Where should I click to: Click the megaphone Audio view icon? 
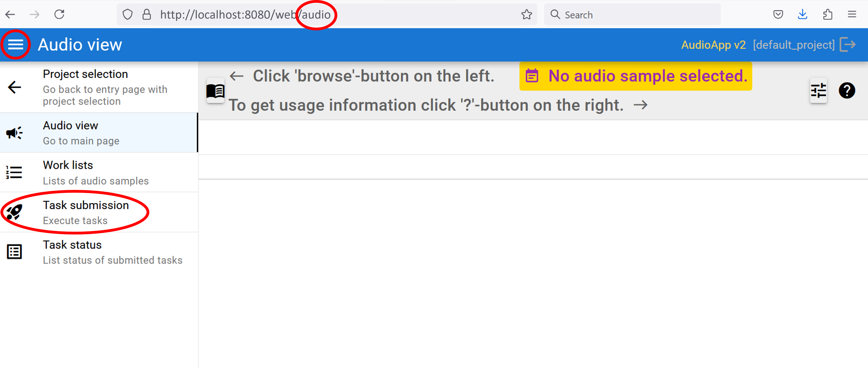(14, 133)
